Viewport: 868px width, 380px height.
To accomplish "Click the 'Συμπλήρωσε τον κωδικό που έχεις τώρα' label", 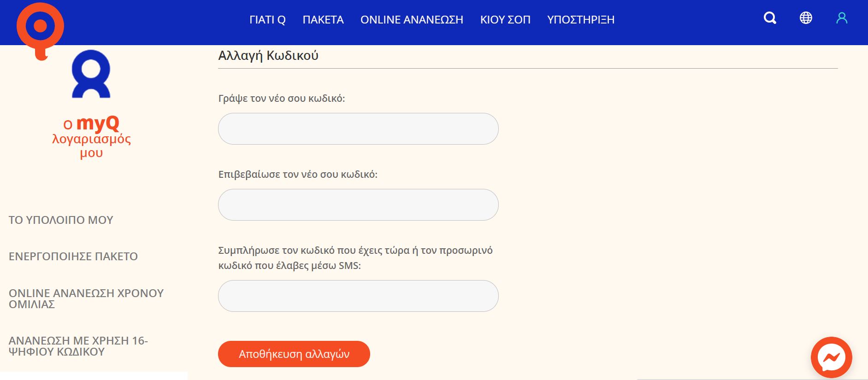I will 355,257.
